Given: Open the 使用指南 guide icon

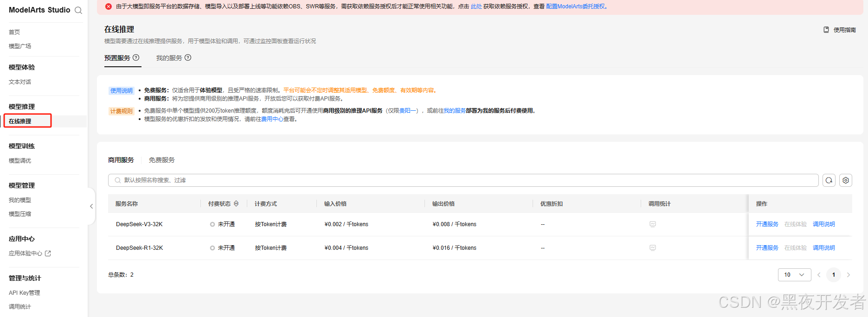Looking at the screenshot, I should 826,30.
